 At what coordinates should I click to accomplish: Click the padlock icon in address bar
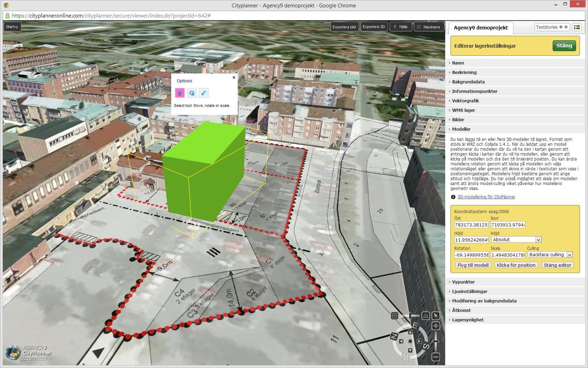pyautogui.click(x=8, y=16)
